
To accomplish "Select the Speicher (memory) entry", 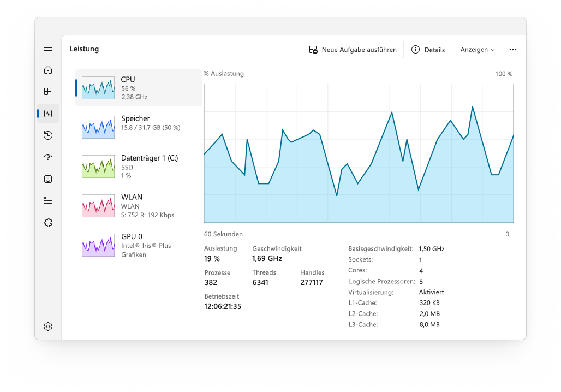I will point(139,127).
